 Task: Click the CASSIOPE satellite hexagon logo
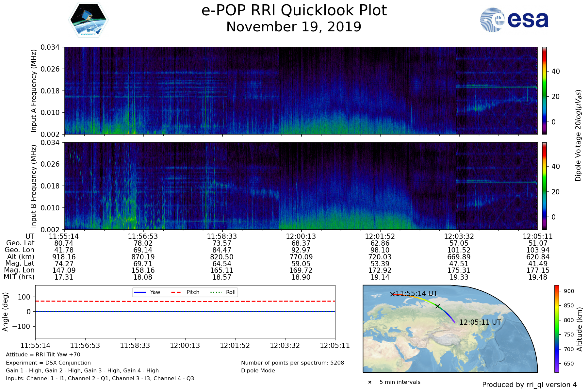88,20
